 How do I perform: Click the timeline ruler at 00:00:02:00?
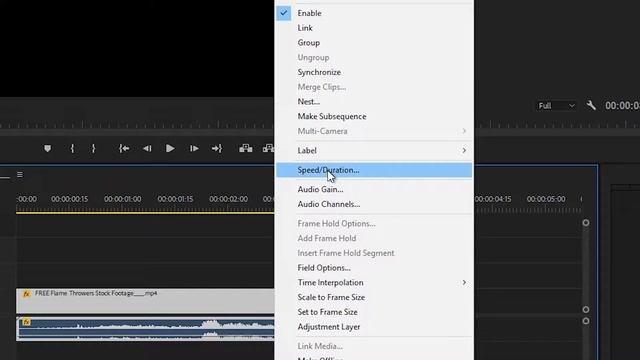tap(229, 199)
